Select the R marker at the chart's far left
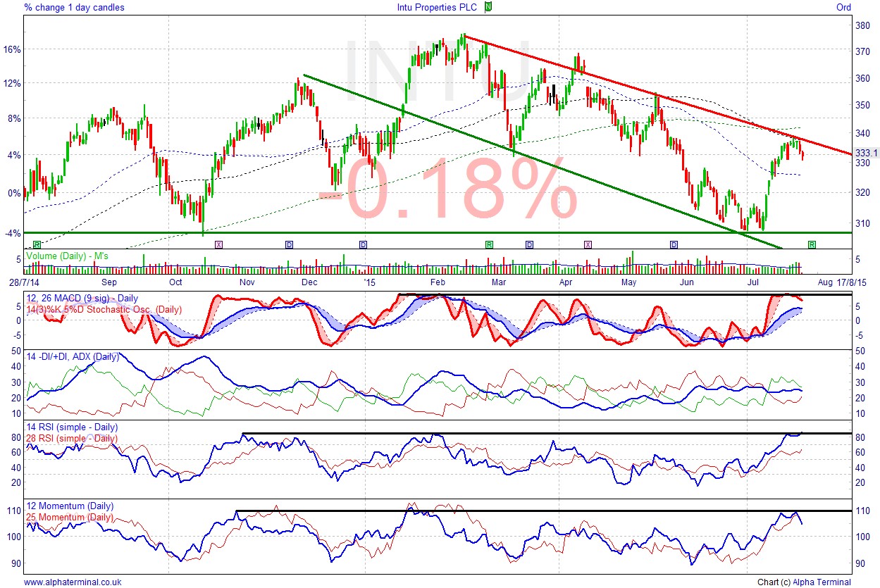Viewport: 880px width, 588px height. click(x=37, y=244)
